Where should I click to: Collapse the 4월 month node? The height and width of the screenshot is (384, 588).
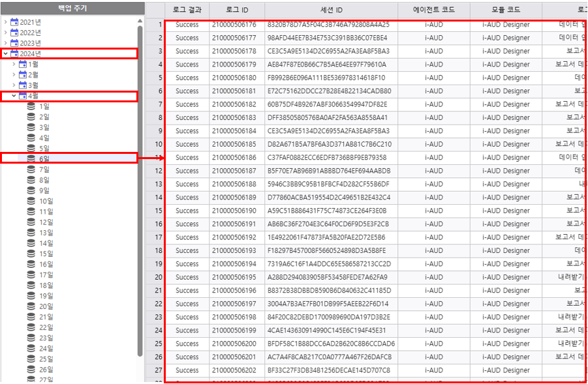(14, 96)
